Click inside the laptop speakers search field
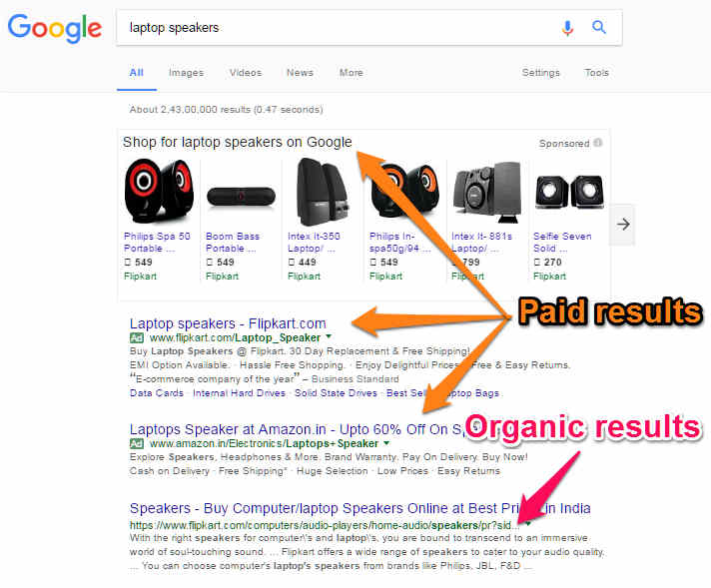Screen dimensions: 711x588 [336, 28]
